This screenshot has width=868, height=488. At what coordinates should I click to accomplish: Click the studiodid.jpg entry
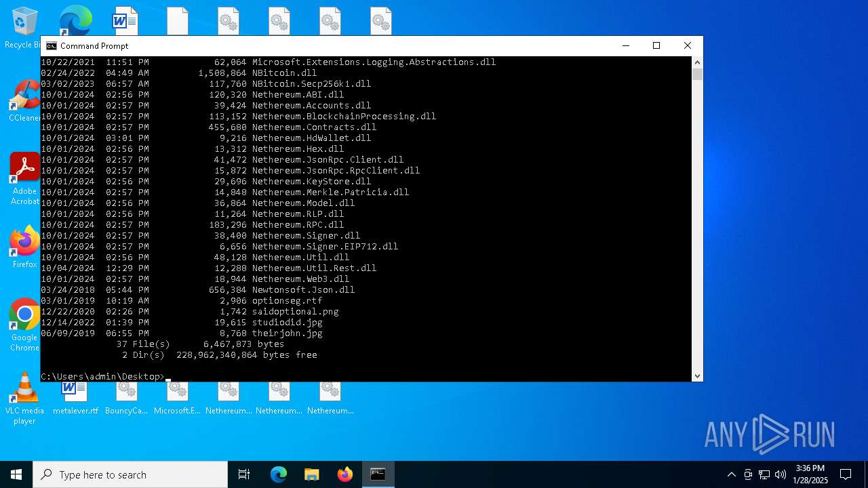[x=288, y=323]
